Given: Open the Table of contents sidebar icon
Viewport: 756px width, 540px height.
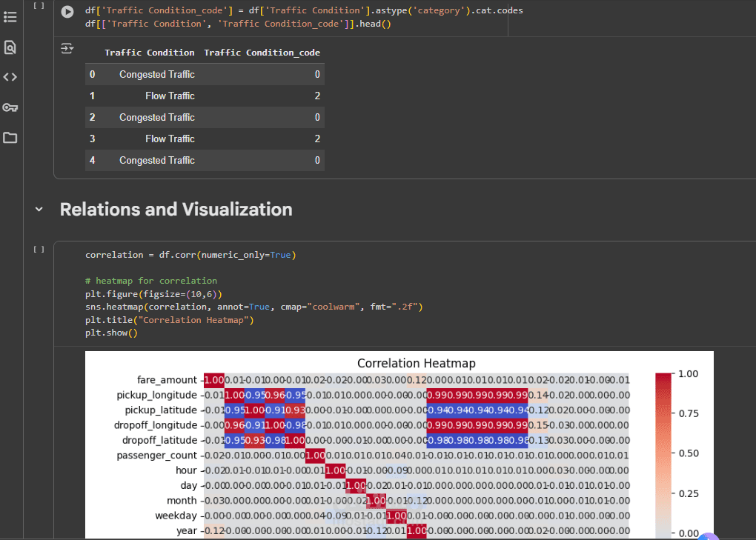Looking at the screenshot, I should pyautogui.click(x=10, y=16).
